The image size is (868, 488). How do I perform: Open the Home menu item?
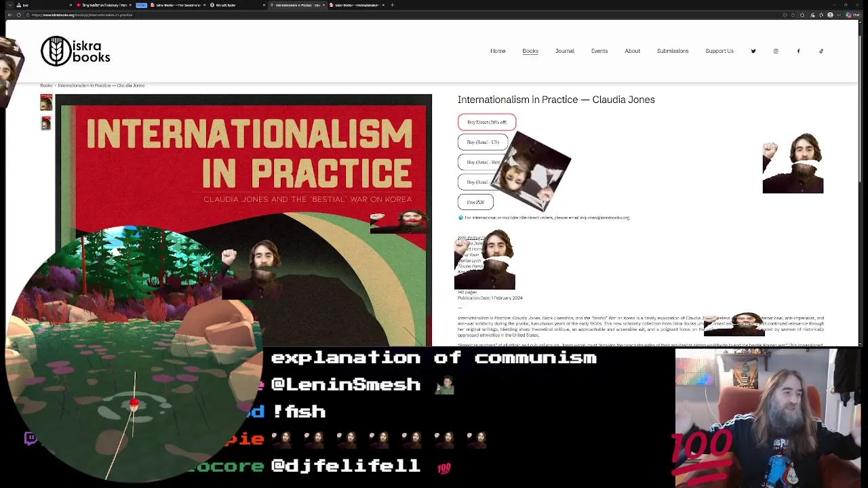[x=498, y=51]
